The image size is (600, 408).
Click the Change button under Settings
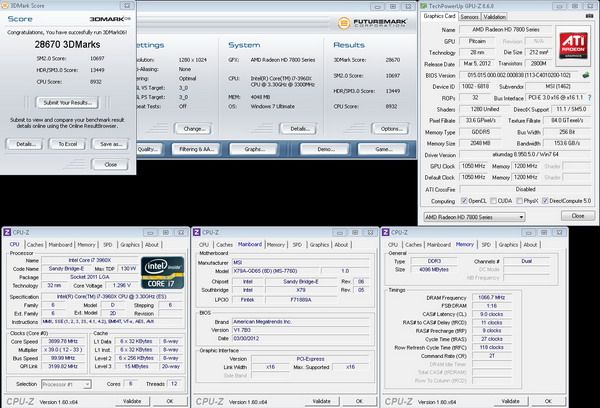(193, 129)
